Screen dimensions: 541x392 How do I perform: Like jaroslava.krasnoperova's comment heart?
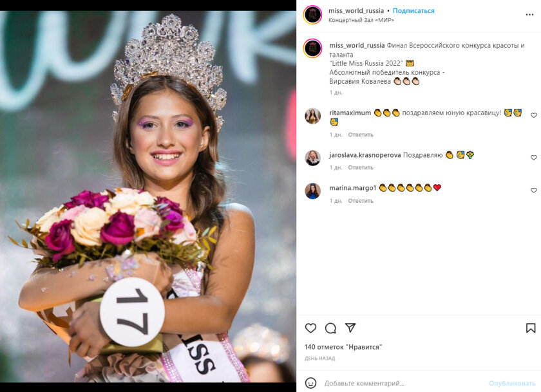coord(533,158)
